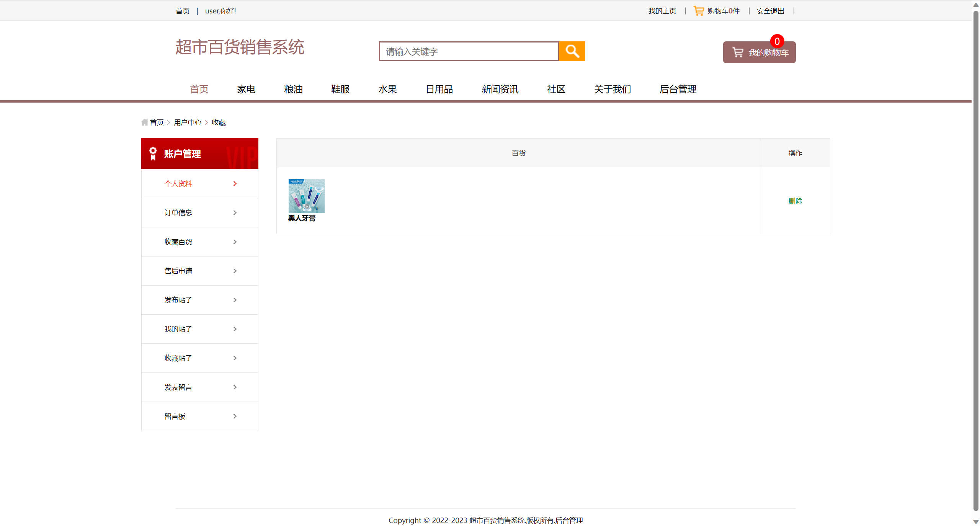Viewport: 980px width, 526px height.
Task: Open 用户中心 from the breadcrumb
Action: tap(187, 122)
